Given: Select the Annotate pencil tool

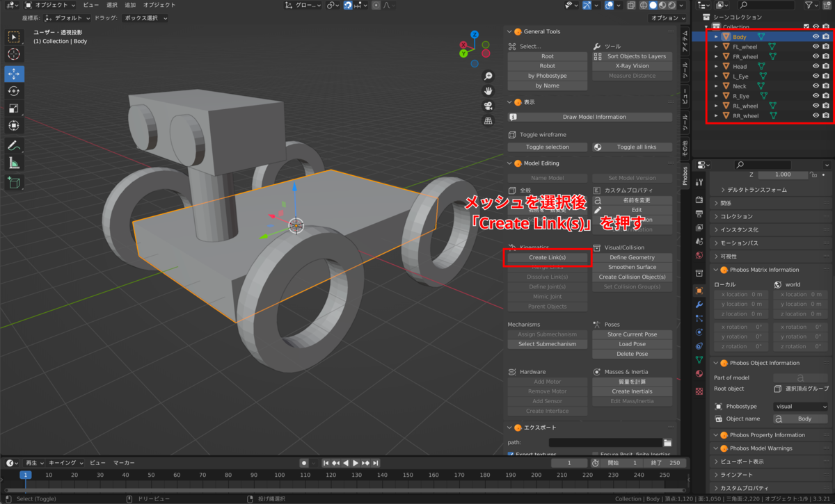Looking at the screenshot, I should [x=14, y=146].
